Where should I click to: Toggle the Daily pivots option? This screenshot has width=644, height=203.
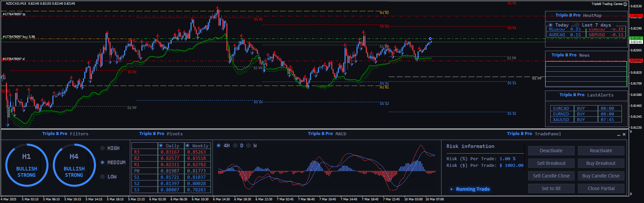[x=161, y=146]
